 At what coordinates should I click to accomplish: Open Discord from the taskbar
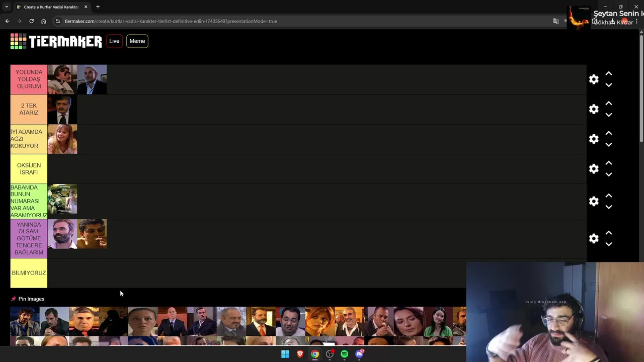tap(359, 354)
